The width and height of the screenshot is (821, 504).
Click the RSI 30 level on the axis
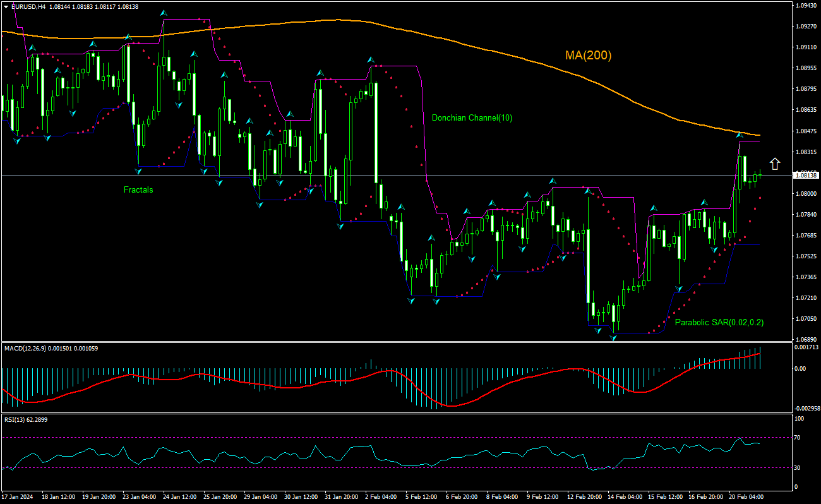pos(799,468)
